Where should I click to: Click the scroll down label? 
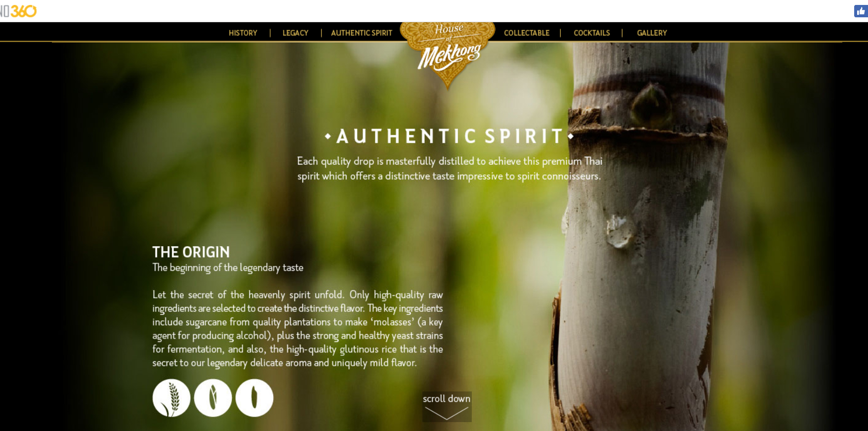tap(447, 398)
